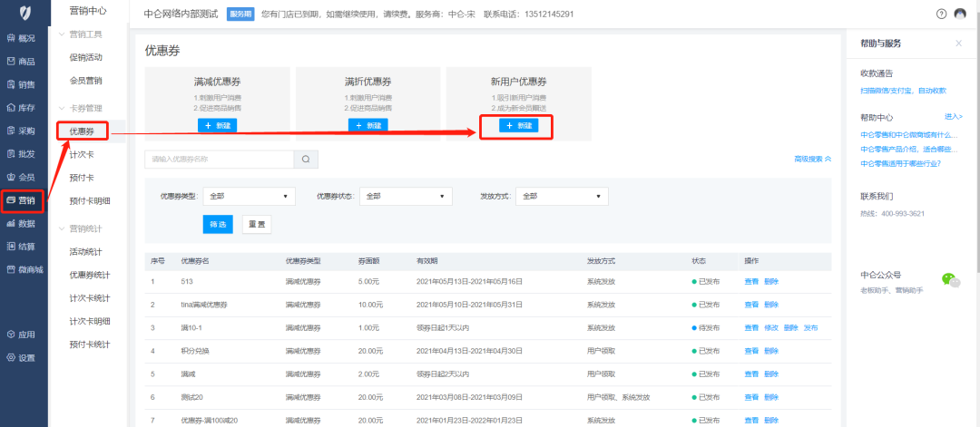
Task: Open 商品 in left sidebar
Action: coord(21,62)
